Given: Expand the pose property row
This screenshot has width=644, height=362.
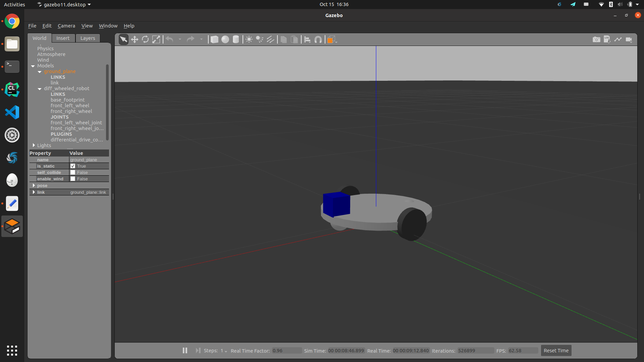Looking at the screenshot, I should point(34,186).
